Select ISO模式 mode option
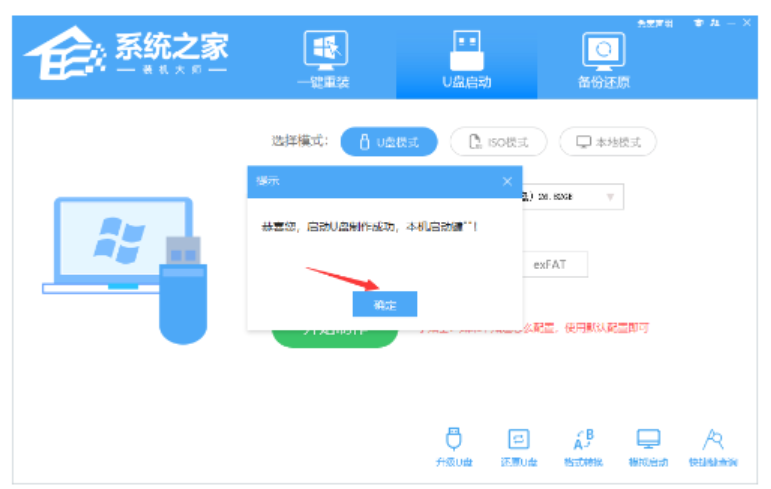This screenshot has height=489, width=771. coord(498,142)
